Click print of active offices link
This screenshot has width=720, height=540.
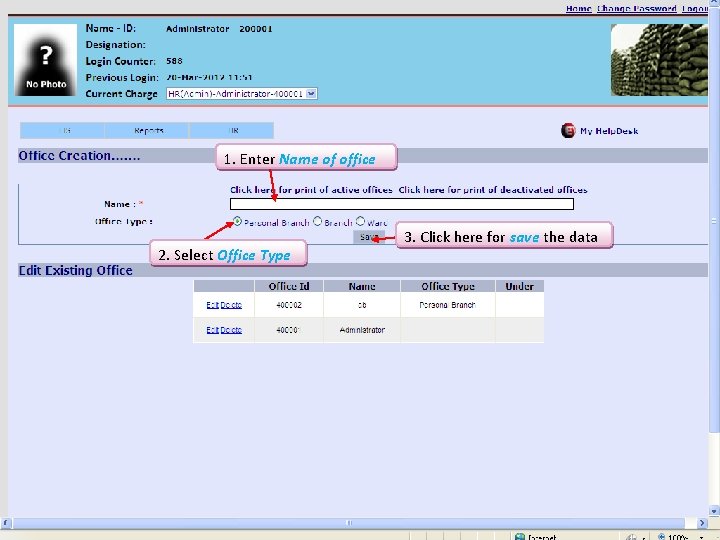pyautogui.click(x=311, y=190)
